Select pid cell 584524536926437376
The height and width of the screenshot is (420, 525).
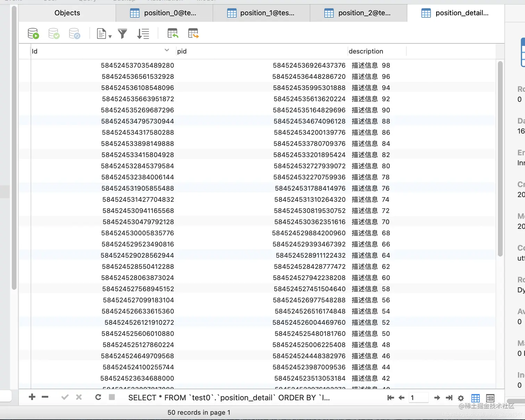point(262,65)
